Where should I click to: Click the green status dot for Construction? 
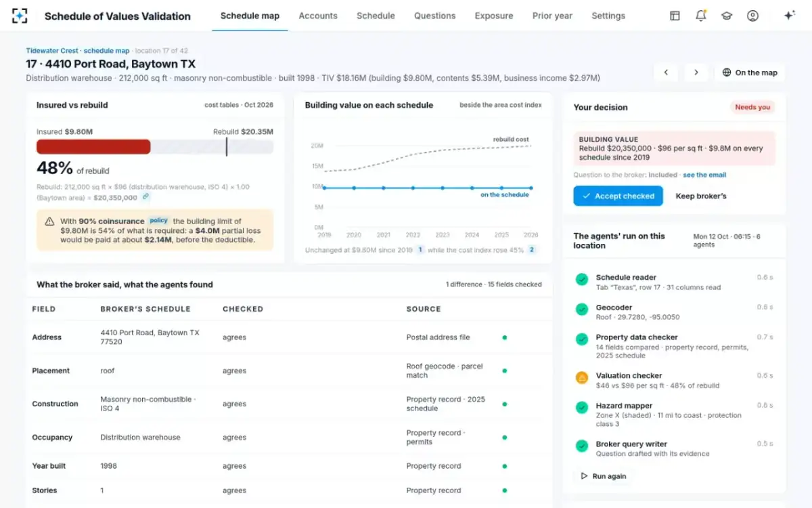tap(504, 404)
